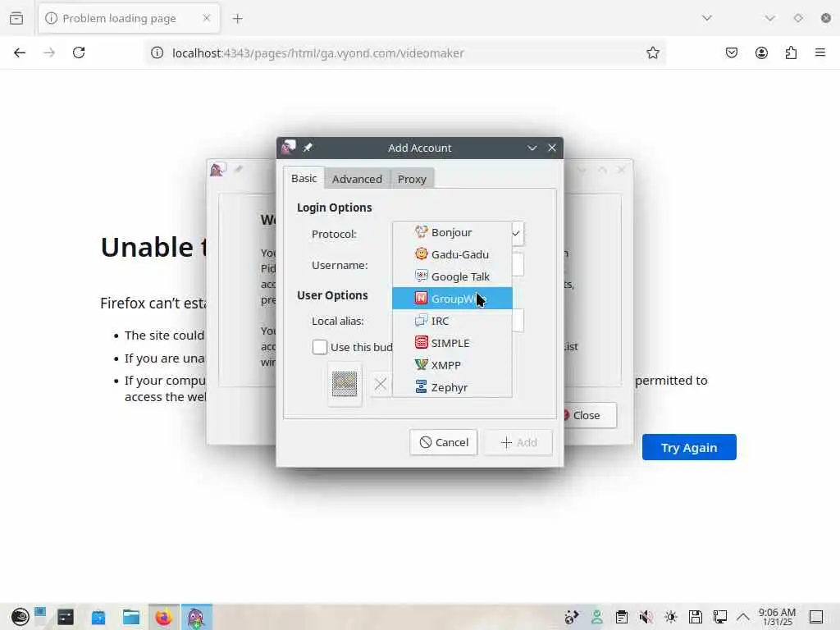Open the clipboard tray icon
The width and height of the screenshot is (840, 630).
point(622,617)
